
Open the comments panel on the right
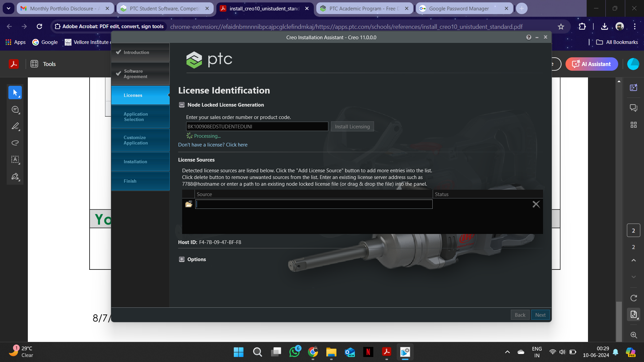[x=634, y=108]
